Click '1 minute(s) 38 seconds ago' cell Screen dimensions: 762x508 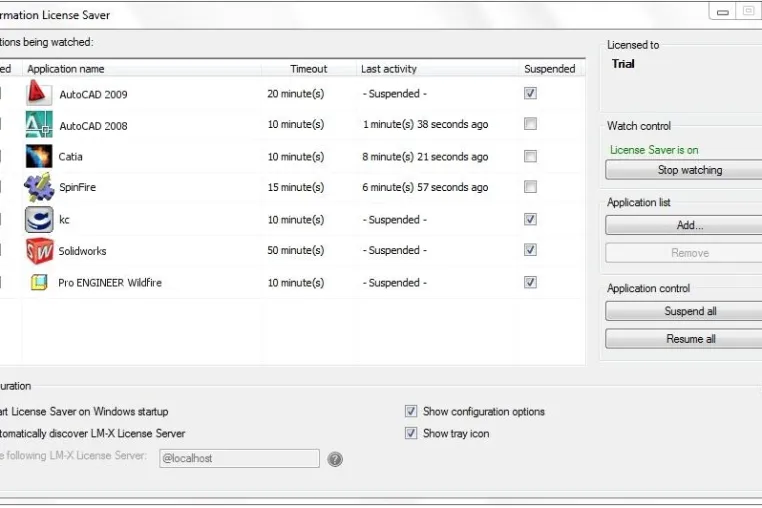(x=425, y=124)
